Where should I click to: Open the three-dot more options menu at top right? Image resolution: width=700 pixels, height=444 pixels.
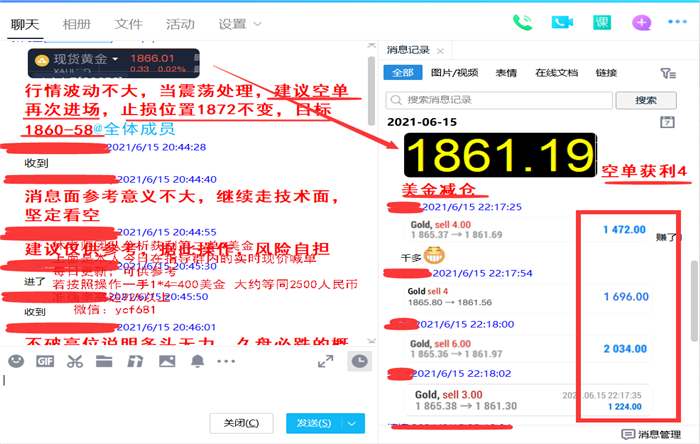pyautogui.click(x=677, y=21)
